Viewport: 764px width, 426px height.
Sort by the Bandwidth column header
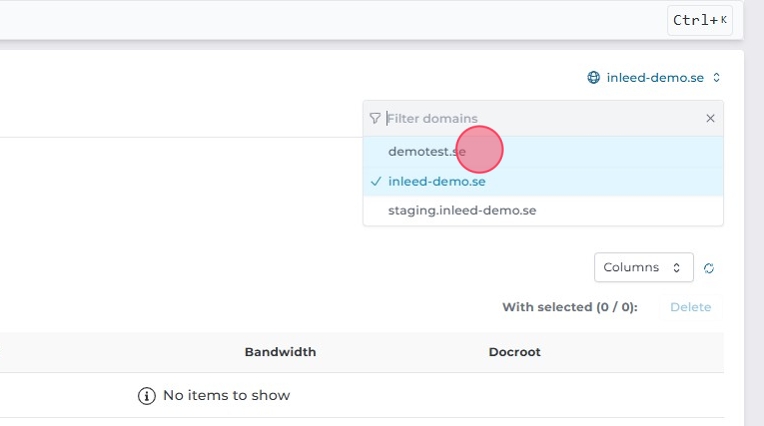(280, 352)
